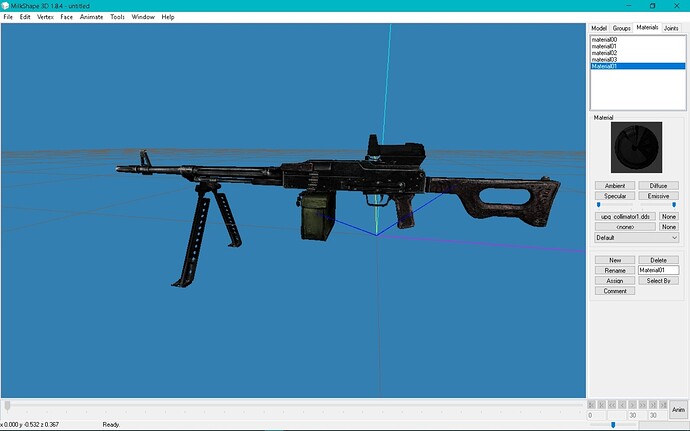Click the material preview sphere thumbnail
The width and height of the screenshot is (690, 431).
click(x=636, y=147)
